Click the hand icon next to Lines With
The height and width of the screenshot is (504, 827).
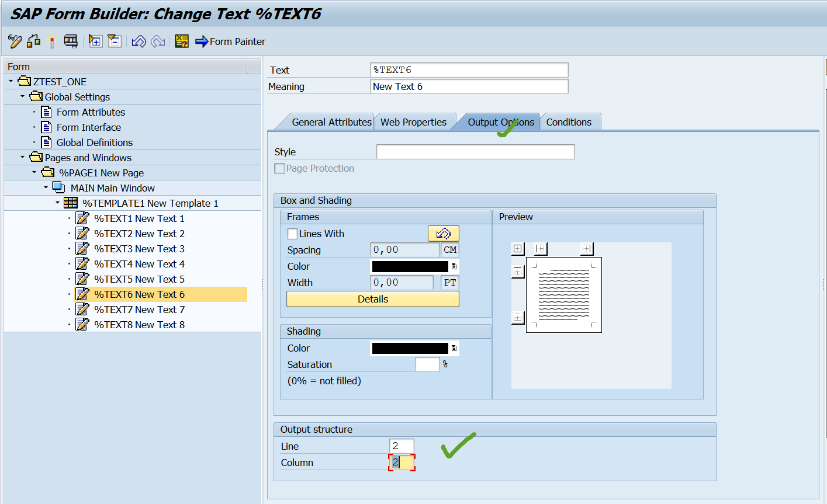[x=443, y=233]
